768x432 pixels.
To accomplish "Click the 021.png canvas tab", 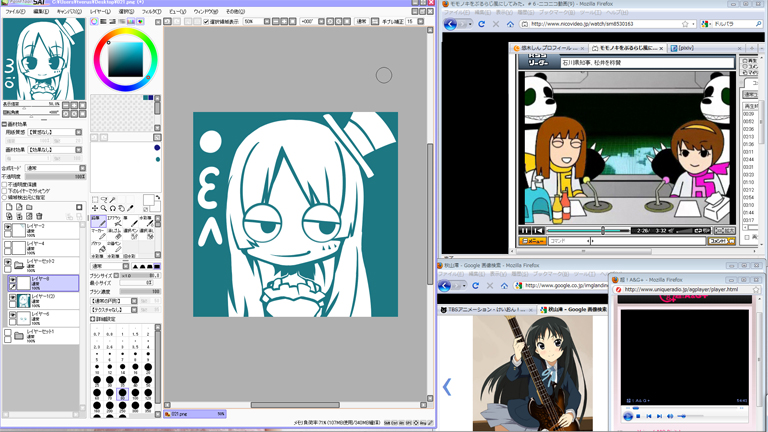I will [194, 414].
